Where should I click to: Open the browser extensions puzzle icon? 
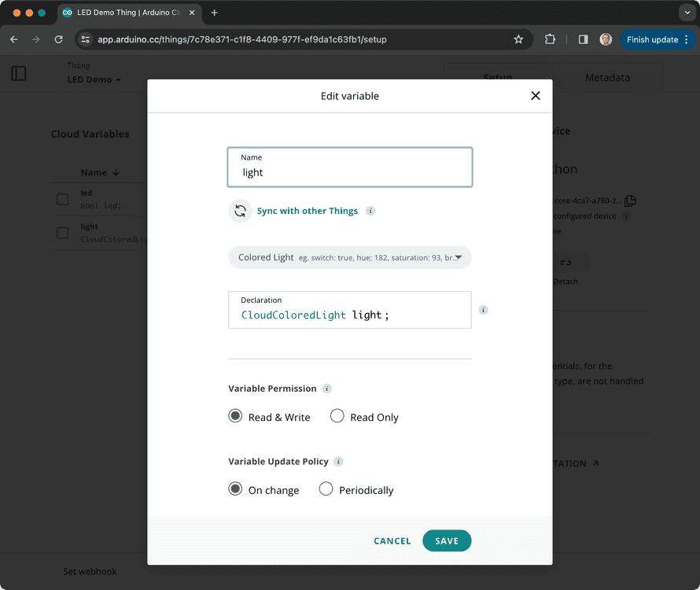pos(550,39)
